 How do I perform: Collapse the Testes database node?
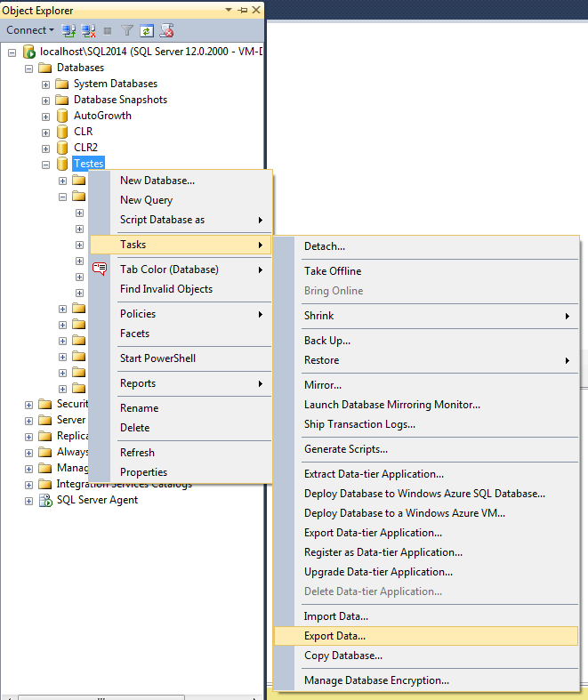coord(45,164)
